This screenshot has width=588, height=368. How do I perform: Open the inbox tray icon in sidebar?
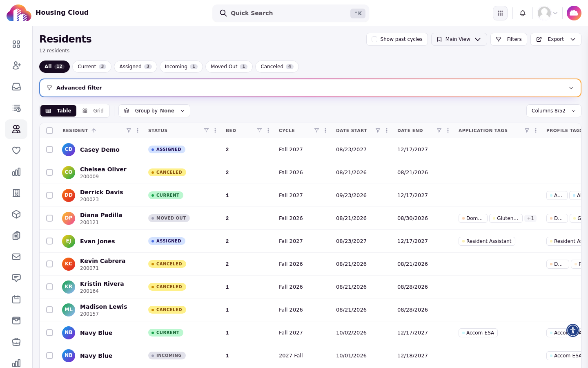(16, 87)
